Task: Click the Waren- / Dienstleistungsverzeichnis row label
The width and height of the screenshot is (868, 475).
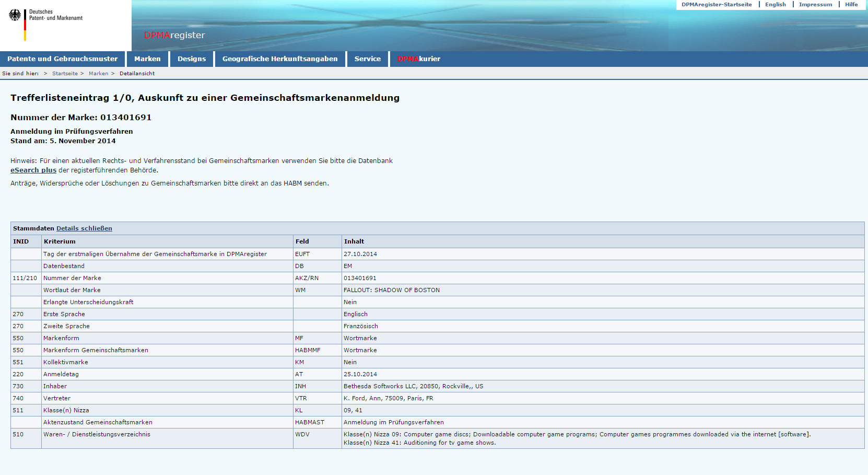Action: click(x=97, y=434)
